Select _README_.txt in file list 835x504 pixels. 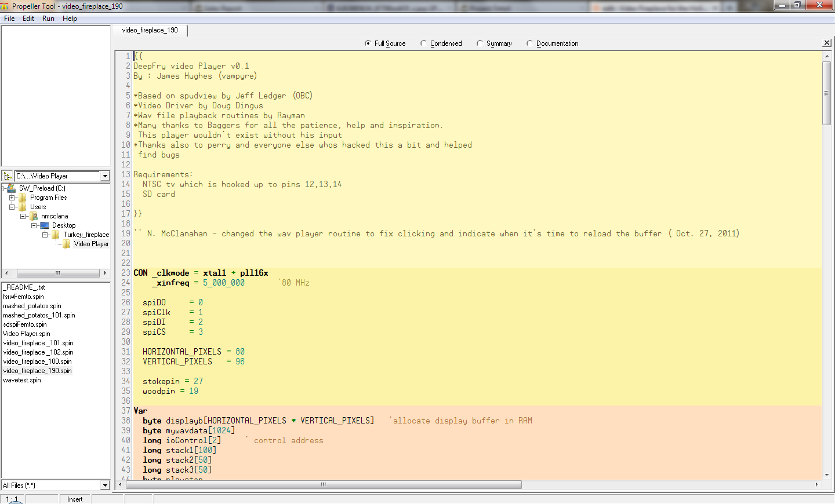pos(24,287)
